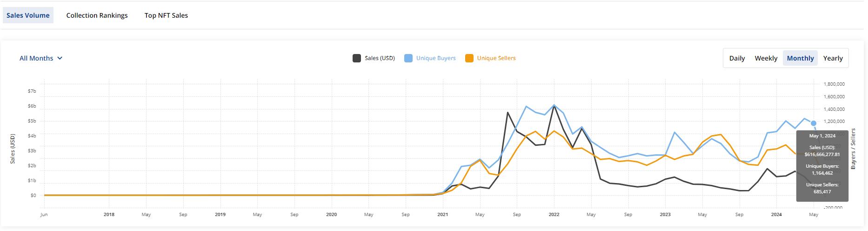Switch to the Sales Volume tab
This screenshot has width=868, height=231.
28,15
